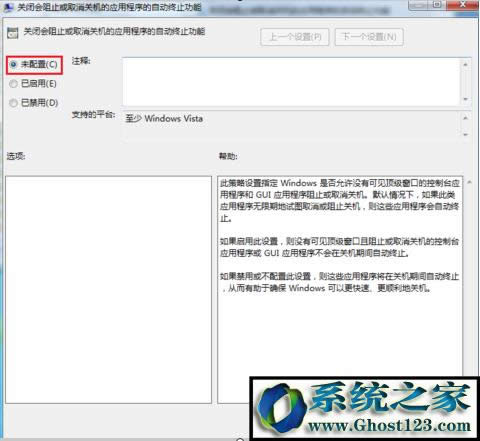Click the window icon in the title bar
Screen dimensions: 480x441
coord(8,7)
